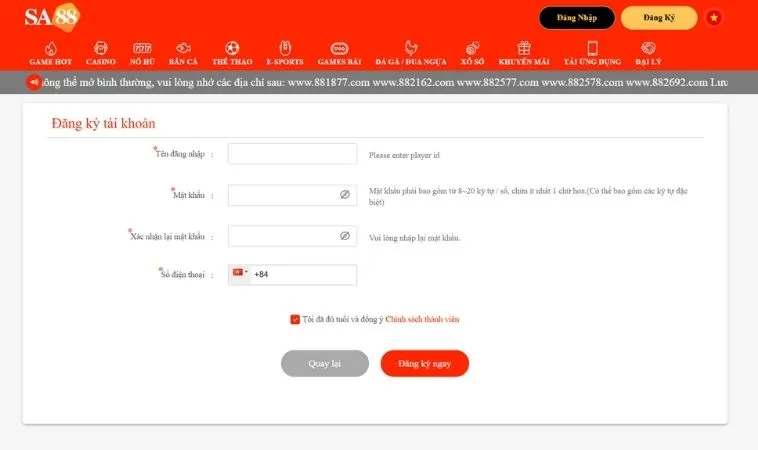Image resolution: width=758 pixels, height=450 pixels.
Task: Select the NỔ HŨ menu label
Action: (x=142, y=62)
